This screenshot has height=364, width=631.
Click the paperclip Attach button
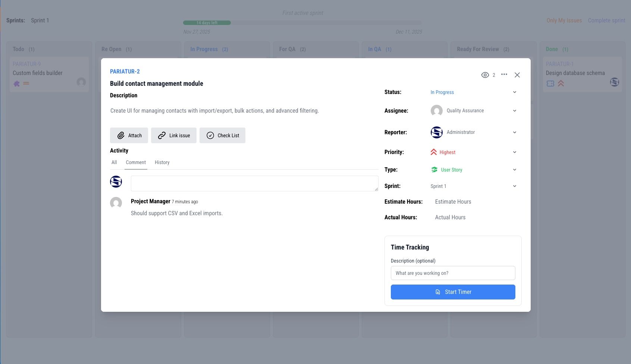129,135
